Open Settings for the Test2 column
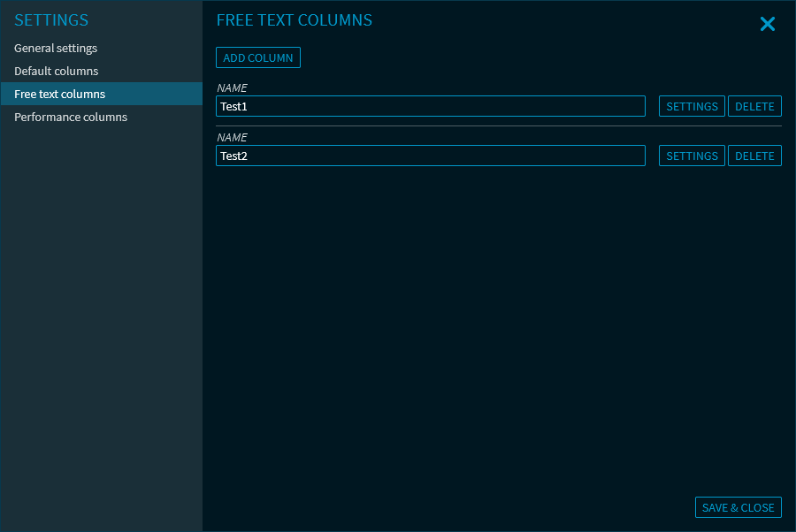 692,156
